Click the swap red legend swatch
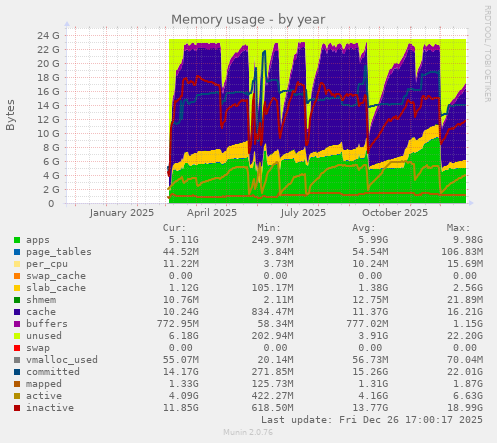 click(17, 348)
